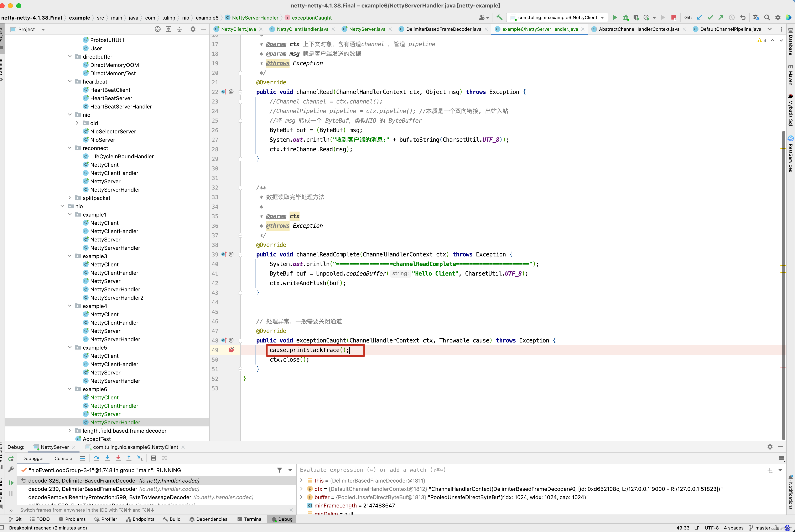Toggle the thread frames filter icon

pyautogui.click(x=280, y=470)
